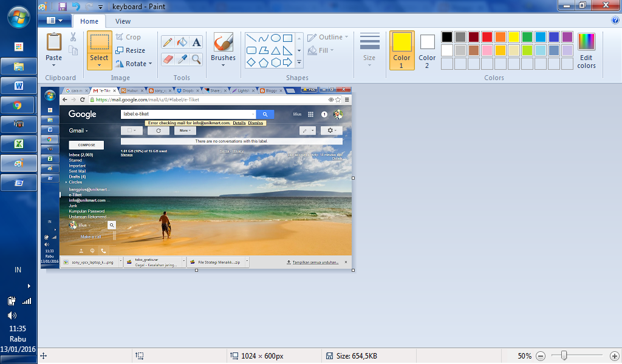This screenshot has height=364, width=622.
Task: Pick the Rectangle shape
Action: [287, 38]
